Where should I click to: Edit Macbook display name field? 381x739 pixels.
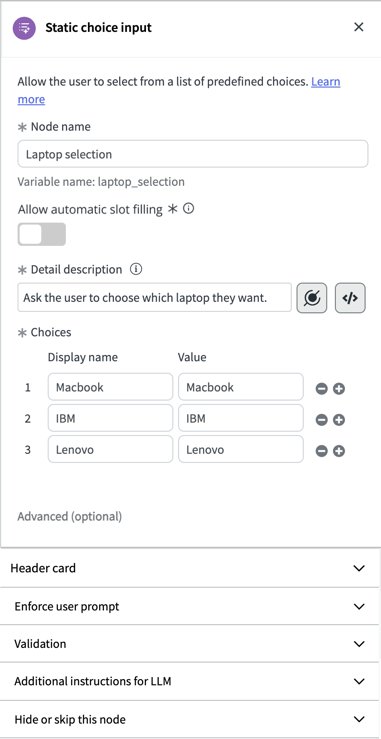(x=110, y=387)
